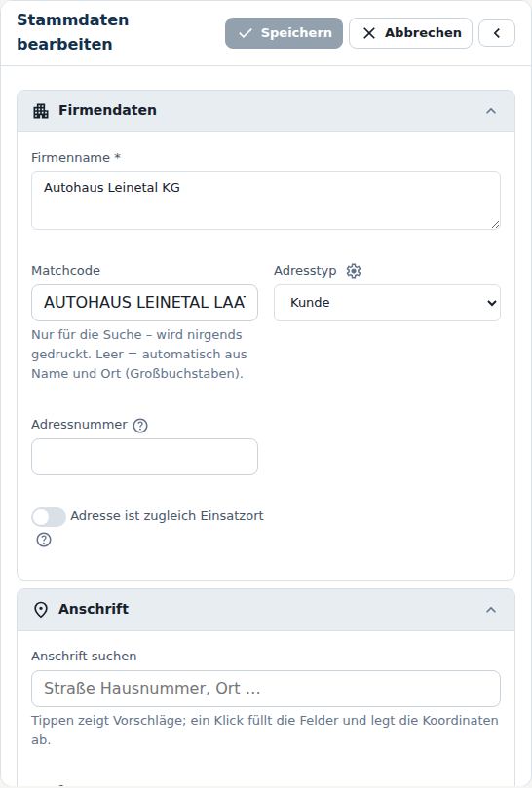Click the help icon beside Adressnummer

(140, 425)
